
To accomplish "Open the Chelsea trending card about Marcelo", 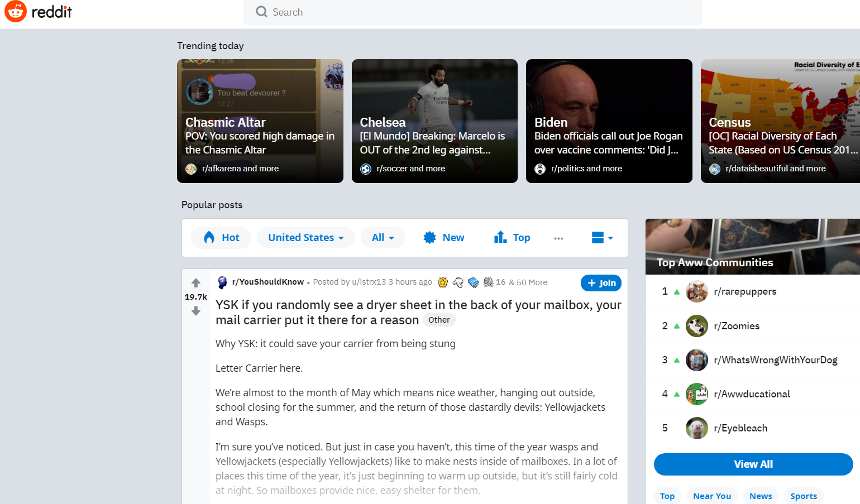I will [x=434, y=121].
